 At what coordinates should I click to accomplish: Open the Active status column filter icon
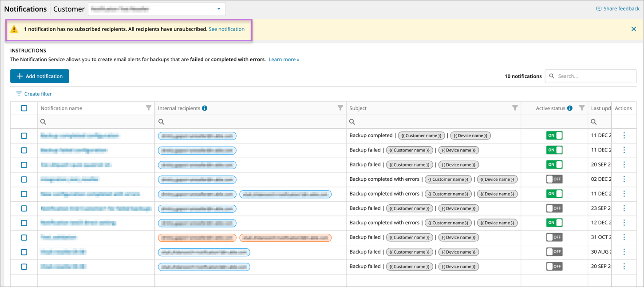pyautogui.click(x=582, y=108)
